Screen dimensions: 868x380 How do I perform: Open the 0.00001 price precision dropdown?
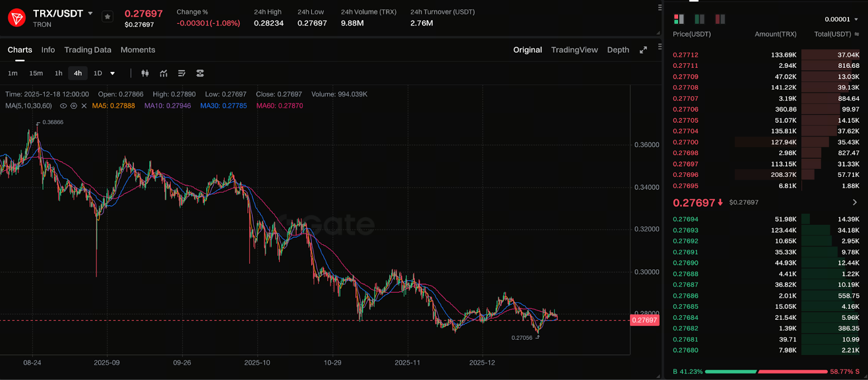tap(841, 19)
